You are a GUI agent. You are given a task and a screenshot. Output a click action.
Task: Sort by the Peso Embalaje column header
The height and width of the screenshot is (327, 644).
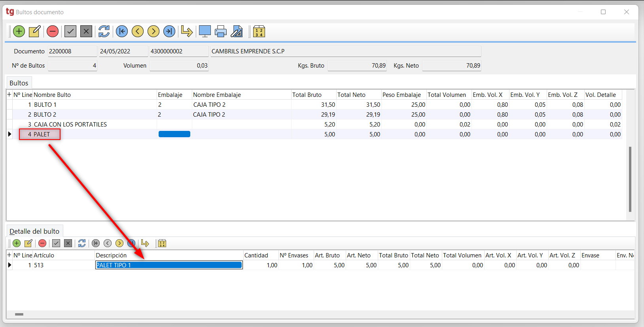pos(404,95)
